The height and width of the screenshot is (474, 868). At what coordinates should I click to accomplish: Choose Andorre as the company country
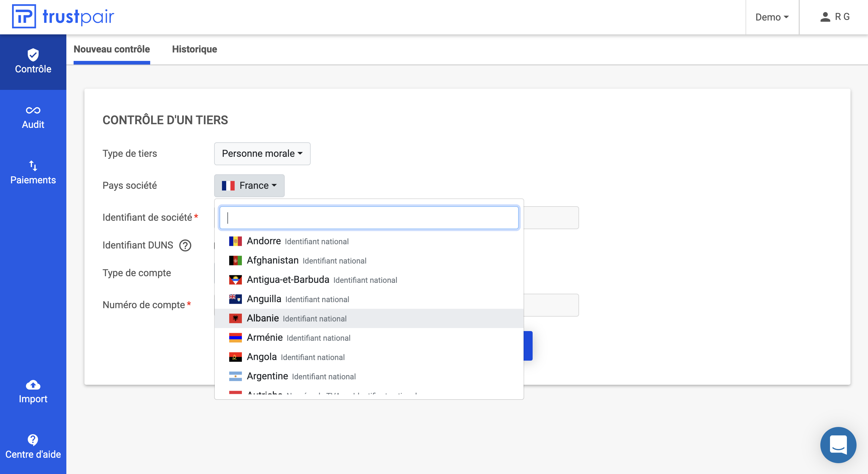(298, 241)
